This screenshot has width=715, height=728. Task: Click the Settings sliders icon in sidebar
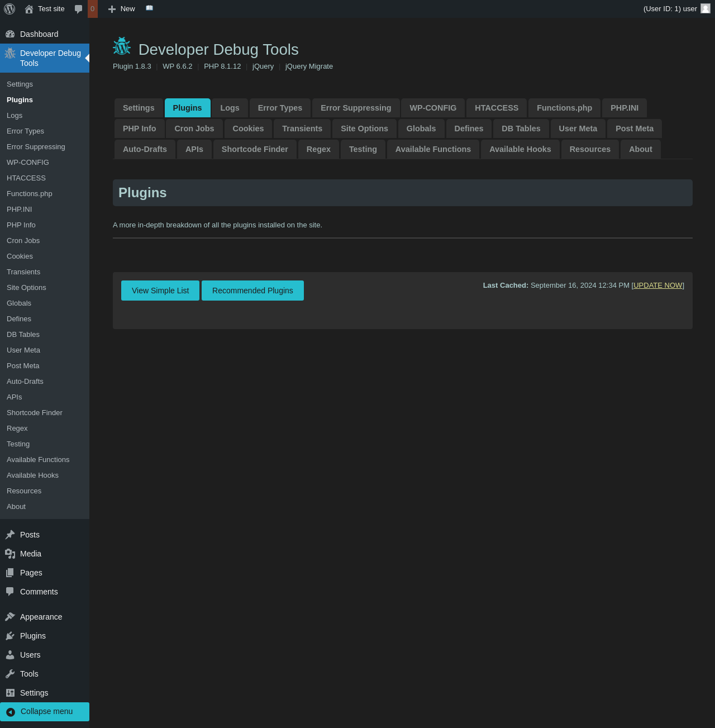tap(10, 693)
